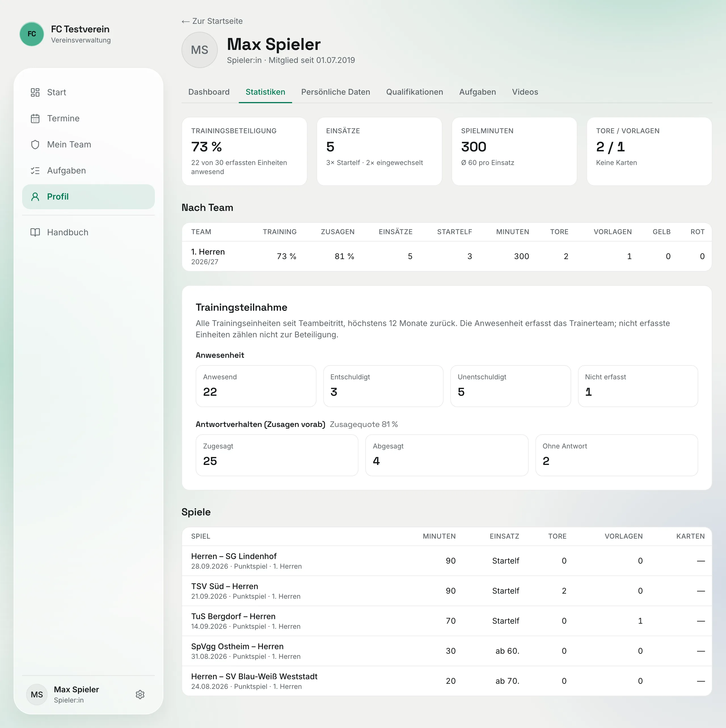The height and width of the screenshot is (728, 726).
Task: Open Termine in the sidebar
Action: pyautogui.click(x=88, y=118)
